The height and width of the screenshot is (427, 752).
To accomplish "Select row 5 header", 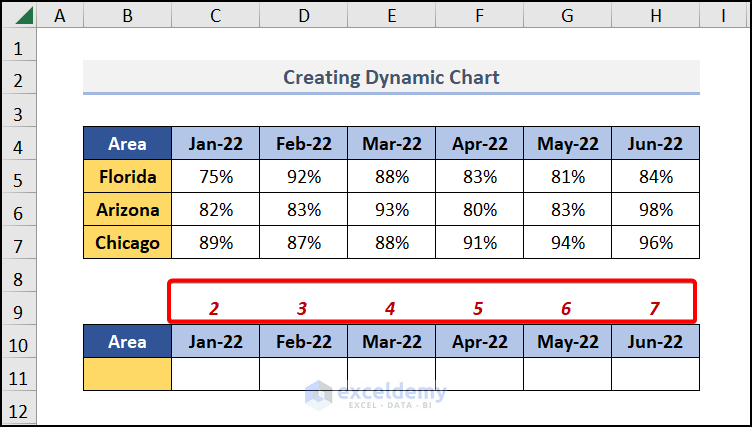I will pos(19,177).
